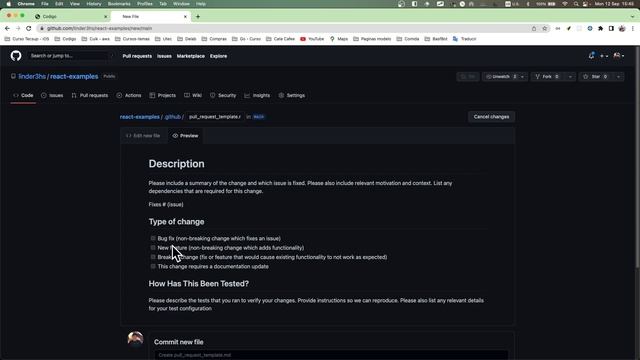
Task: Click the browser forward arrow
Action: [x=18, y=28]
